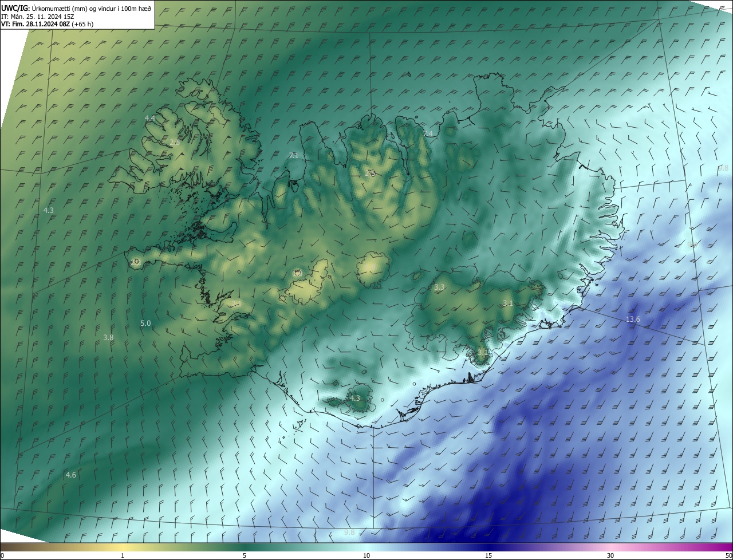Screen dimensions: 733x560
Task: Click the 13.6 precipitation value off the southeast coast
Action: (633, 320)
